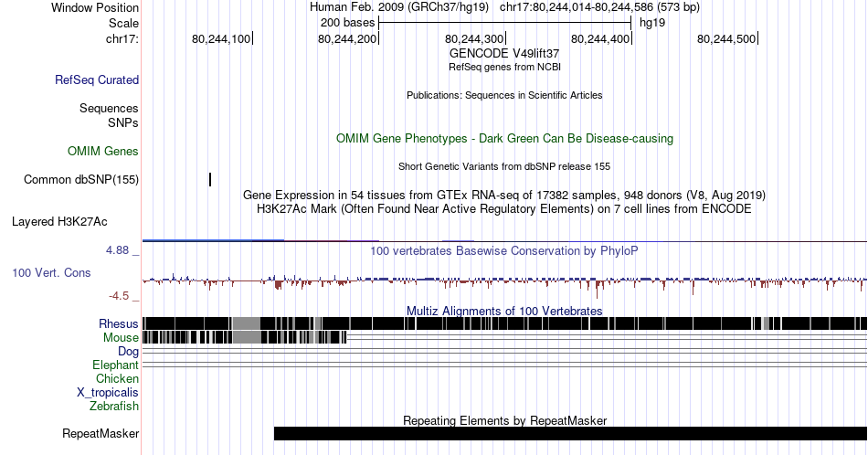Click 'Multiz Alignments of 100 Vertebrates' title
The image size is (868, 455).
(504, 311)
